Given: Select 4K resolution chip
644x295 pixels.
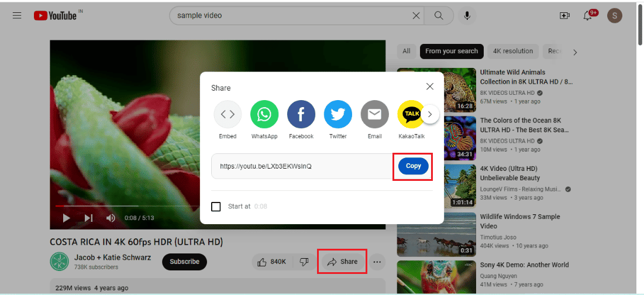Looking at the screenshot, I should 513,52.
